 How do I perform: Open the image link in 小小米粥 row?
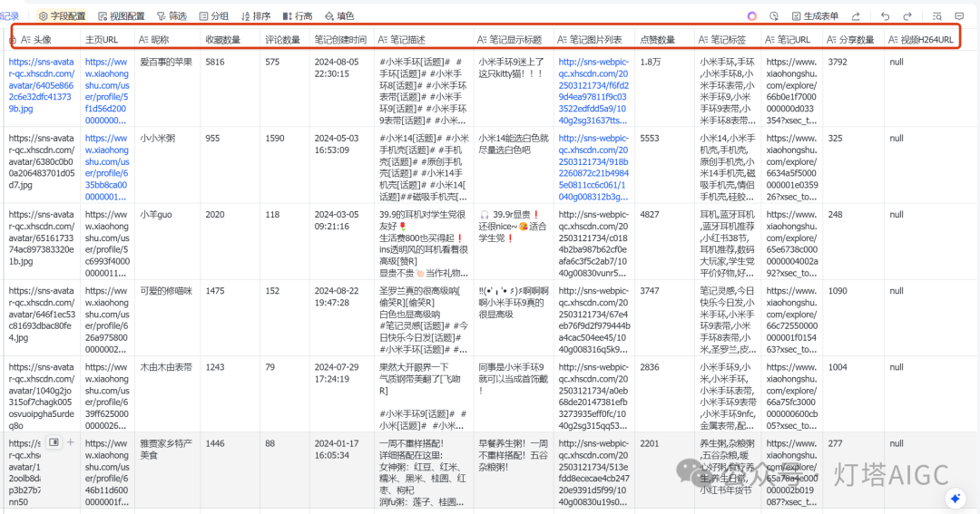[x=593, y=168]
